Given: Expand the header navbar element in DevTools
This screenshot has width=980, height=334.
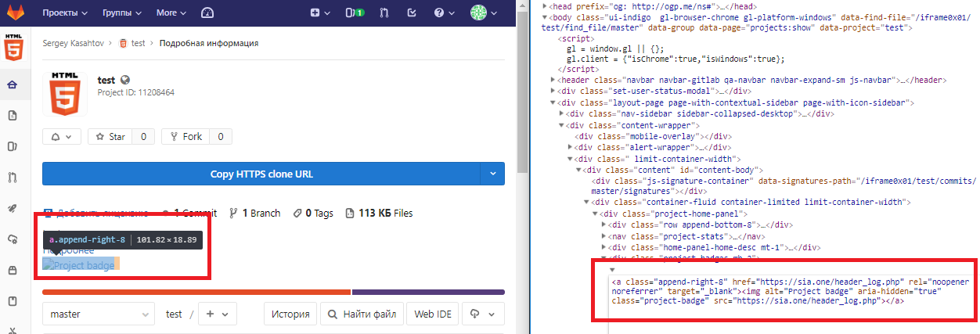Looking at the screenshot, I should click(554, 80).
